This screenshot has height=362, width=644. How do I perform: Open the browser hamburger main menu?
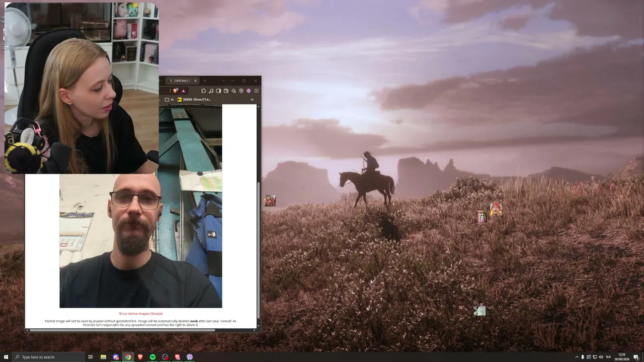(x=256, y=91)
